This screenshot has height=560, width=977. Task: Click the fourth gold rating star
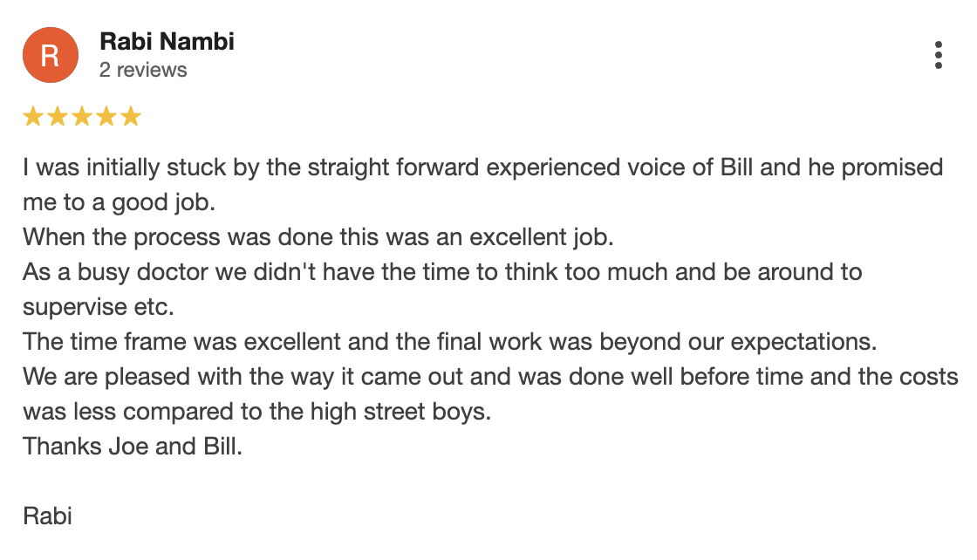(106, 117)
